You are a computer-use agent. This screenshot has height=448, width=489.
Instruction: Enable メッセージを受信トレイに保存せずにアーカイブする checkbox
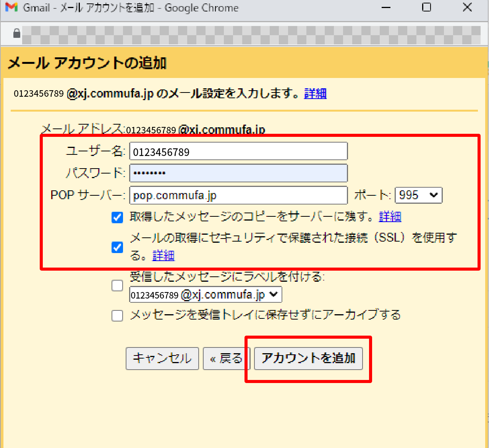coord(117,316)
